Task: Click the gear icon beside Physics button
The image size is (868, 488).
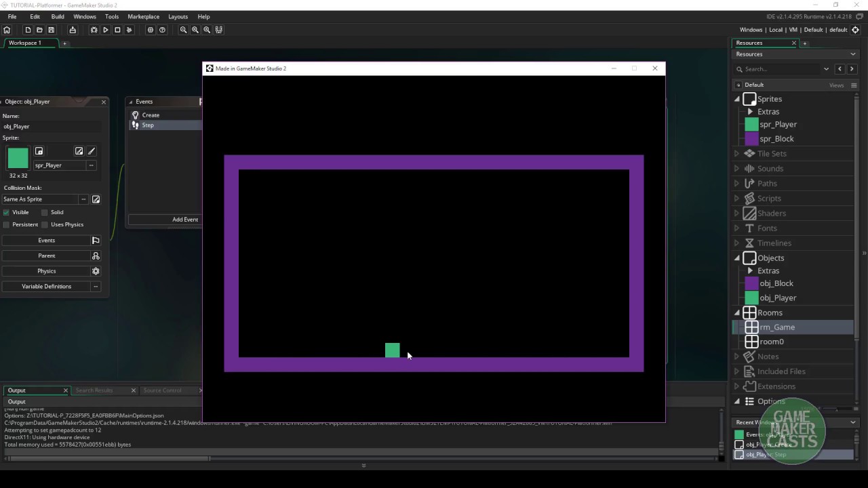Action: point(96,271)
